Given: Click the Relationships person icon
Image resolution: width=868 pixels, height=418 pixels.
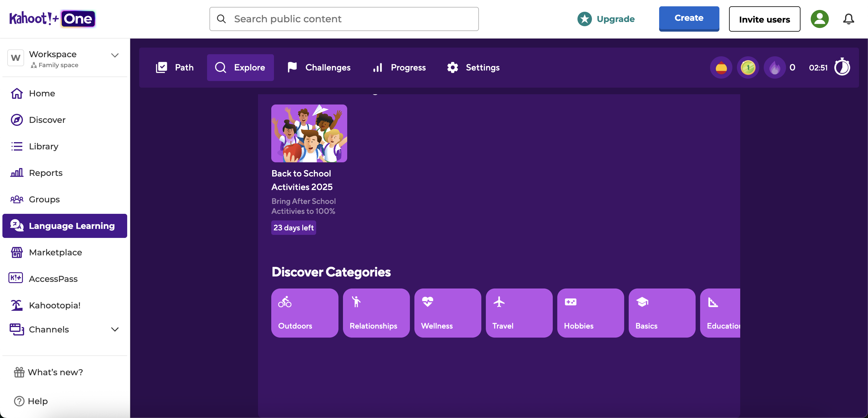Looking at the screenshot, I should click(356, 302).
